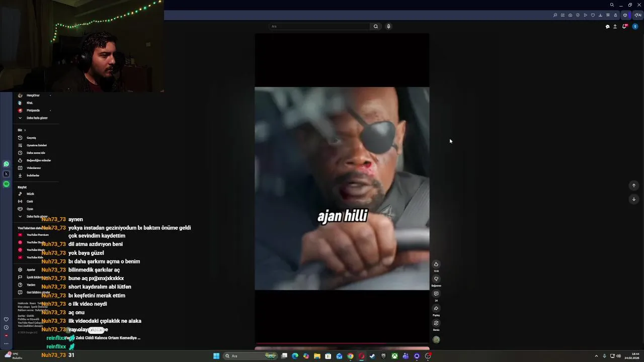
Task: Open the browser easy-setup lines icon
Action: click(608, 15)
